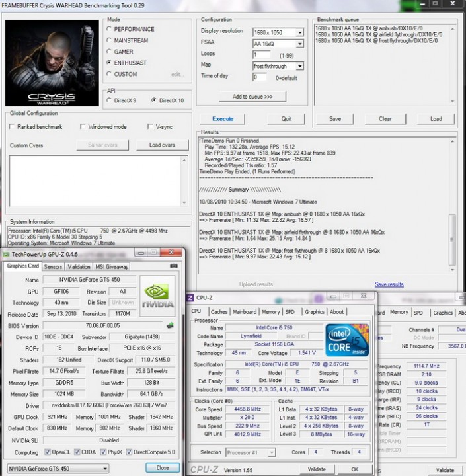The width and height of the screenshot is (466, 476).
Task: Click the Load cvars button
Action: coord(162,145)
